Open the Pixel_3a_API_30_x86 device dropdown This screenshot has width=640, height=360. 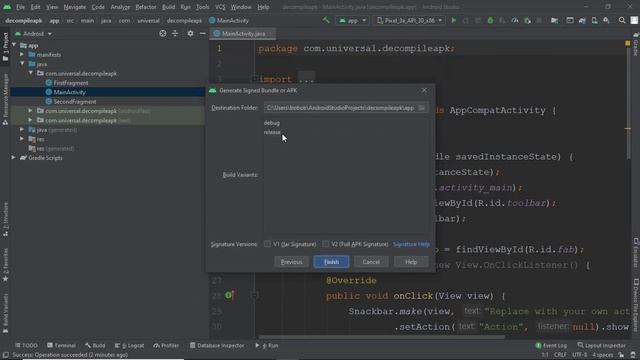(409, 20)
